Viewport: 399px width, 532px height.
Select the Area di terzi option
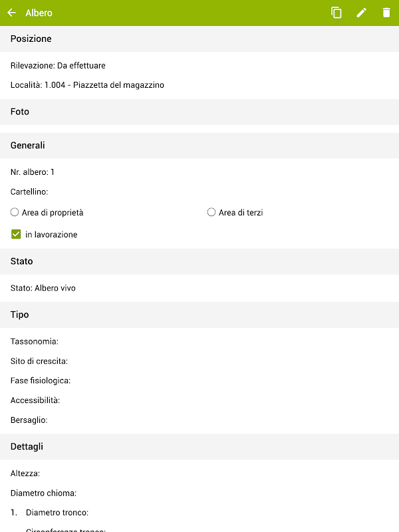tap(211, 213)
